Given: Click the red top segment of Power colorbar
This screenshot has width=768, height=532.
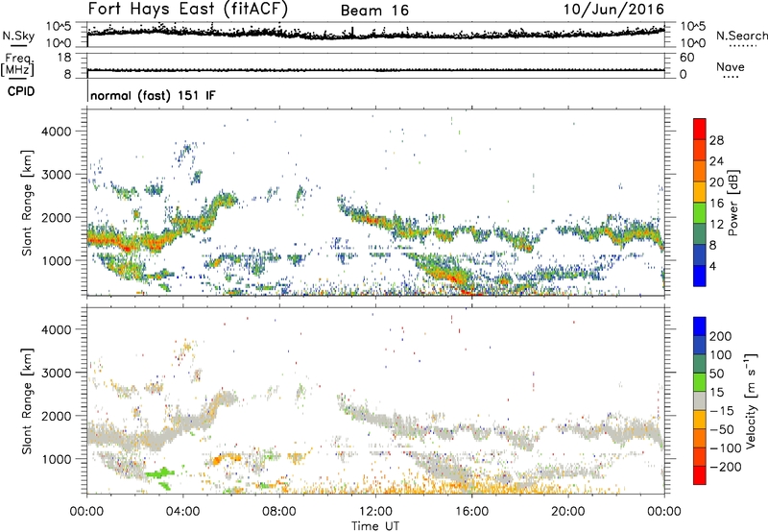Looking at the screenshot, I should [x=700, y=129].
